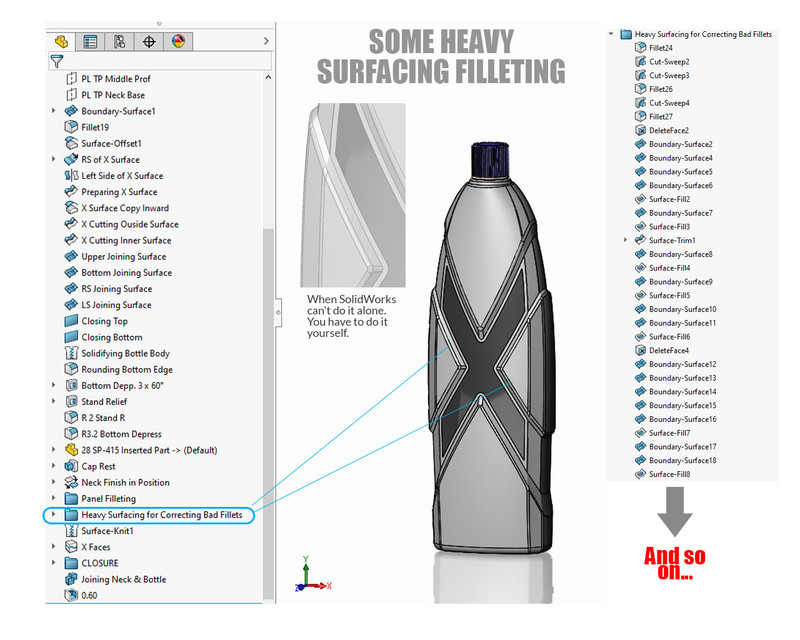The height and width of the screenshot is (640, 800).
Task: Expand the Boundary-Surface1 tree node
Action: click(x=54, y=111)
